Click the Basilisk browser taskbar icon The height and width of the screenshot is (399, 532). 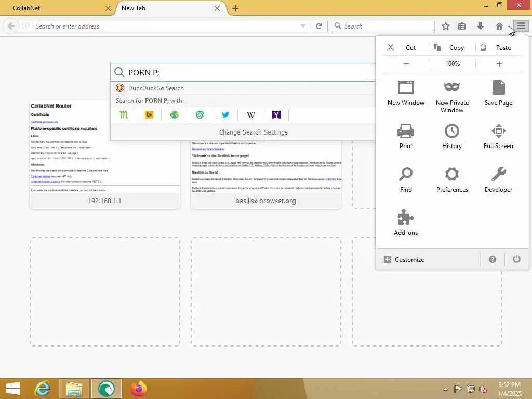[106, 389]
